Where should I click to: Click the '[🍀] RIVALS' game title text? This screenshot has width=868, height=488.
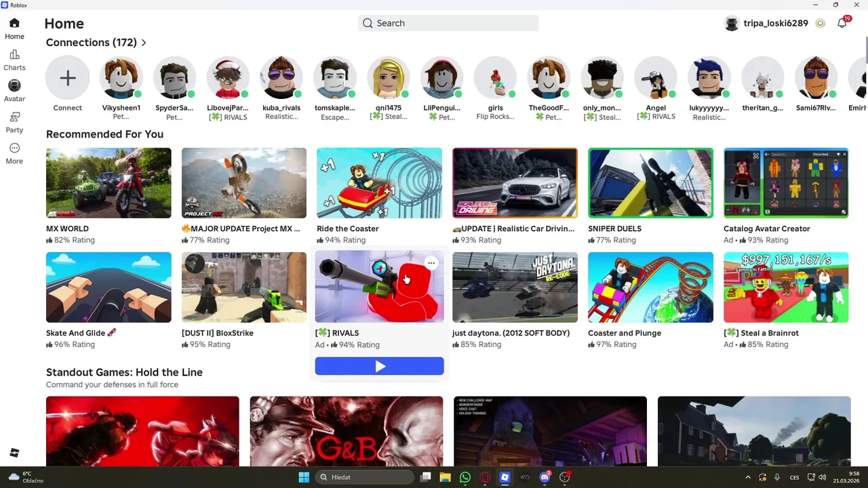(337, 333)
